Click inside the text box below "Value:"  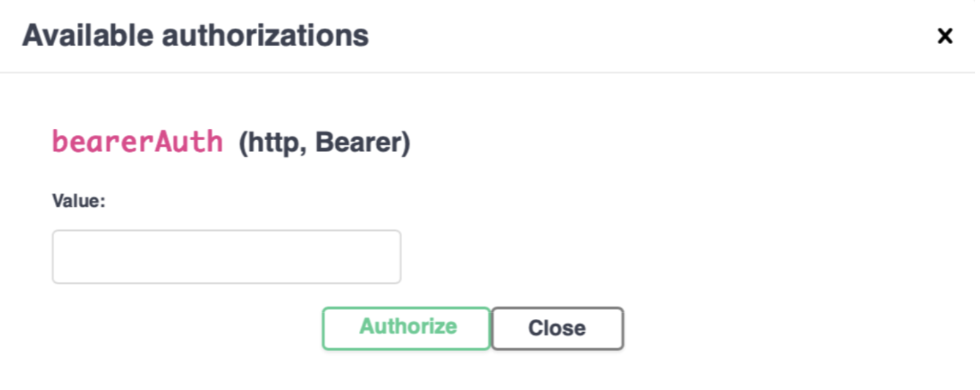pyautogui.click(x=226, y=257)
